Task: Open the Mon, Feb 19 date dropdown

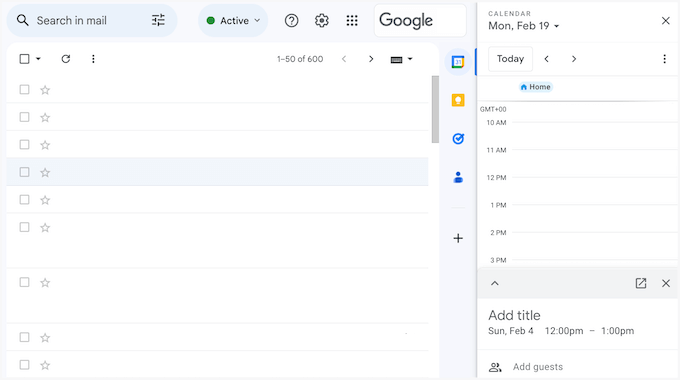Action: coord(523,26)
